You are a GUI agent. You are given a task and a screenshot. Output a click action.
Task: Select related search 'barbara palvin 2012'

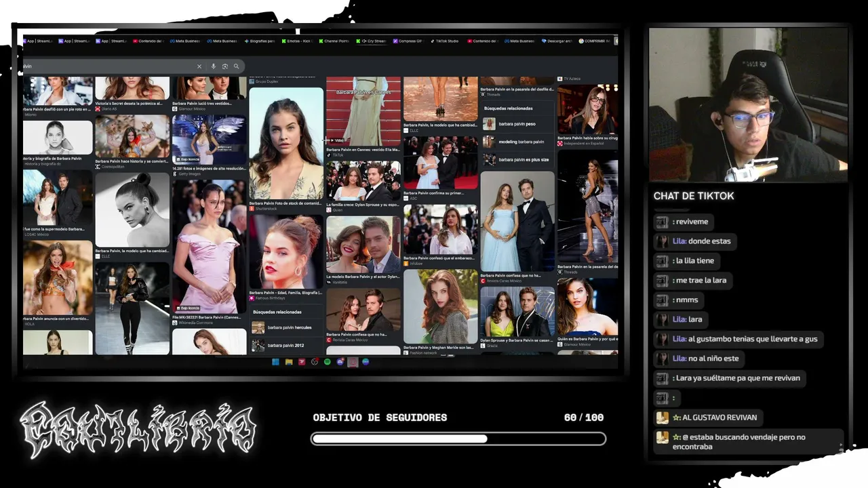[286, 346]
